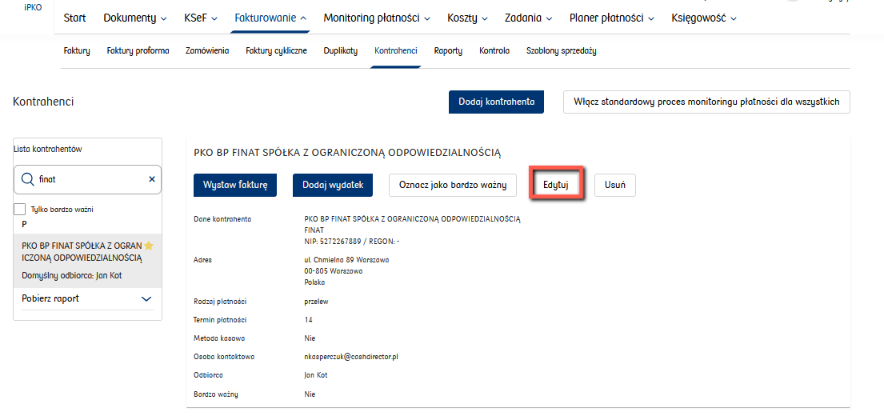
Task: Select the Kontrahenci tab
Action: click(396, 51)
